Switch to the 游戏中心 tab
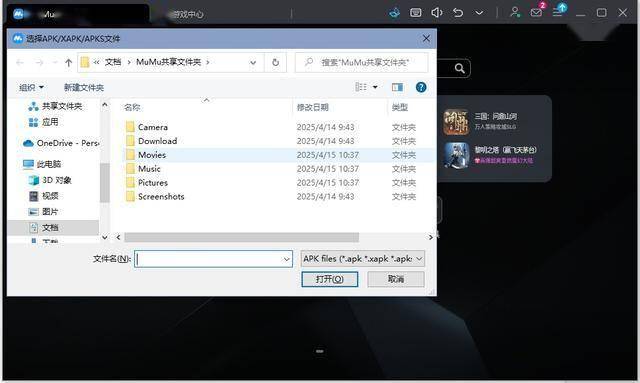The height and width of the screenshot is (383, 640). [x=187, y=14]
